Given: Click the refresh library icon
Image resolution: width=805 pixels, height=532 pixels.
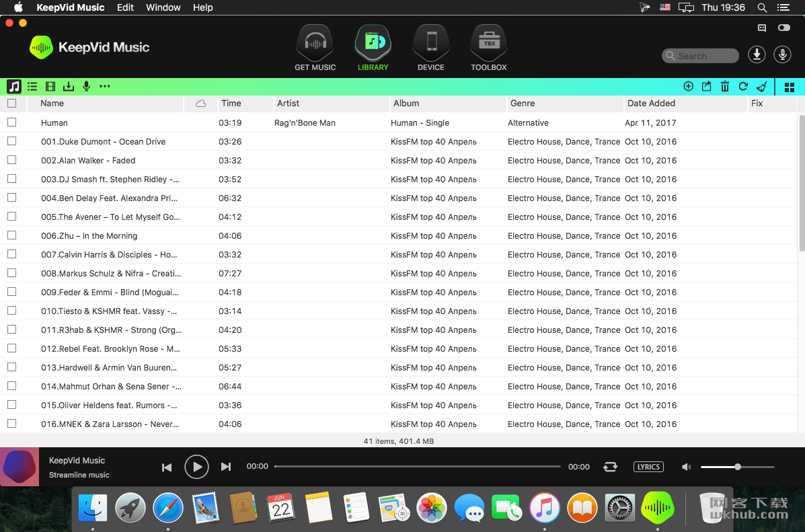Looking at the screenshot, I should pos(743,86).
